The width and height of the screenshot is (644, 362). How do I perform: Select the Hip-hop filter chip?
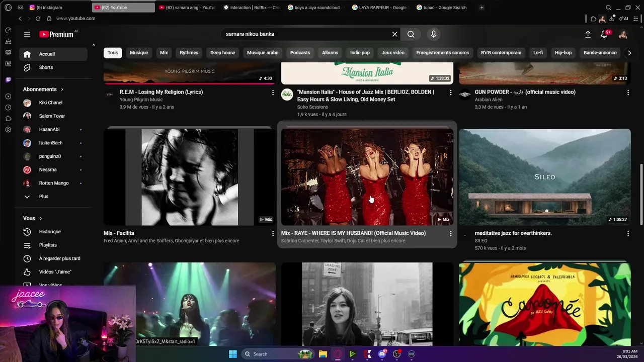[563, 53]
